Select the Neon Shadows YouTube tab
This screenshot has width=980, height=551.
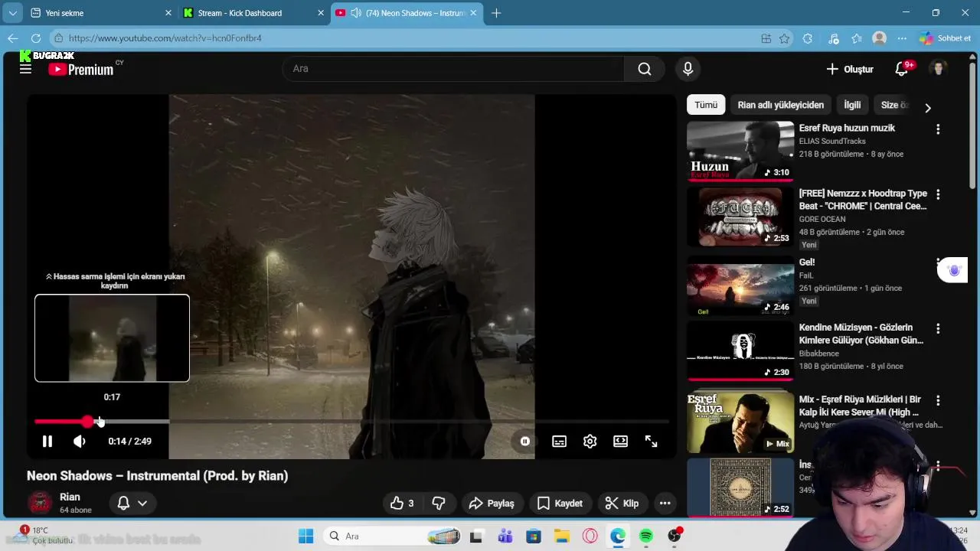point(407,13)
